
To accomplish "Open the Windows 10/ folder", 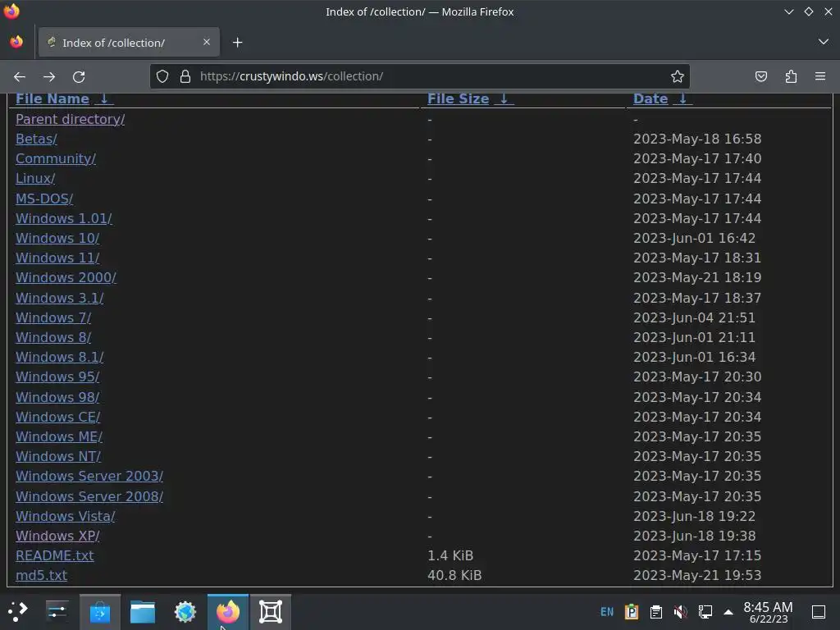I will point(57,238).
